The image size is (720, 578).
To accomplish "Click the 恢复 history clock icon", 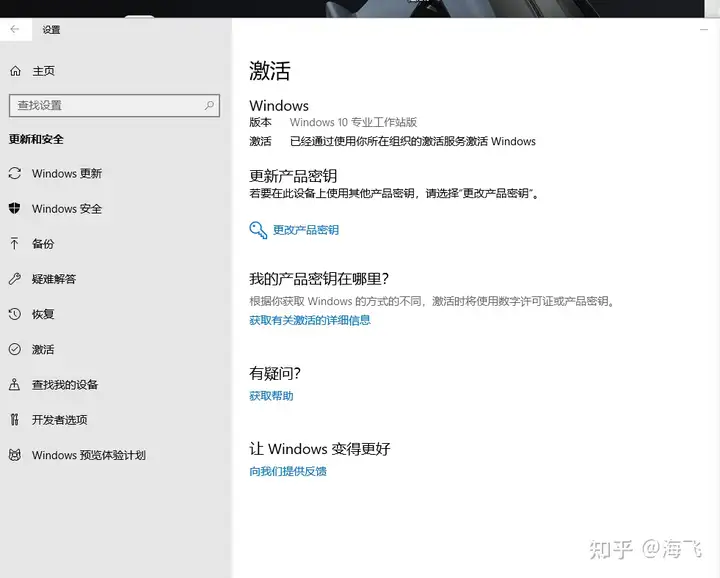I will 15,314.
